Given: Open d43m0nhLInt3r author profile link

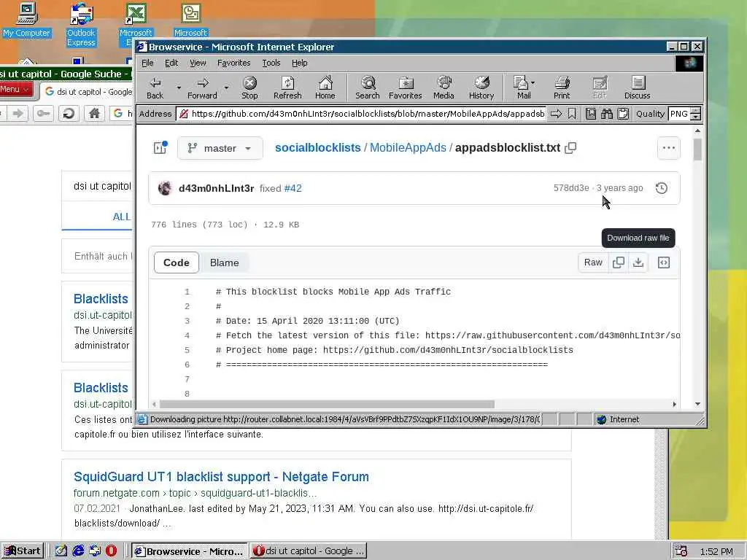Looking at the screenshot, I should pos(216,188).
